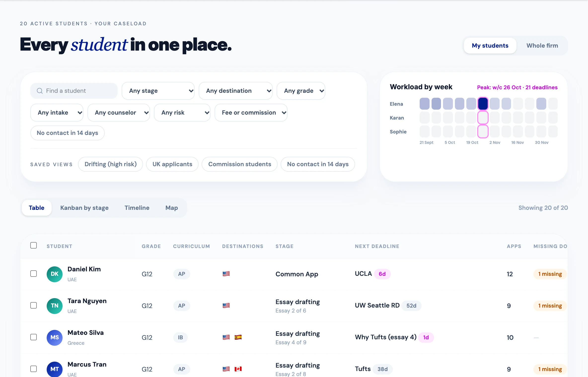588x377 pixels.
Task: Click the 1d badge on Why Tufts essay
Action: [x=426, y=337]
